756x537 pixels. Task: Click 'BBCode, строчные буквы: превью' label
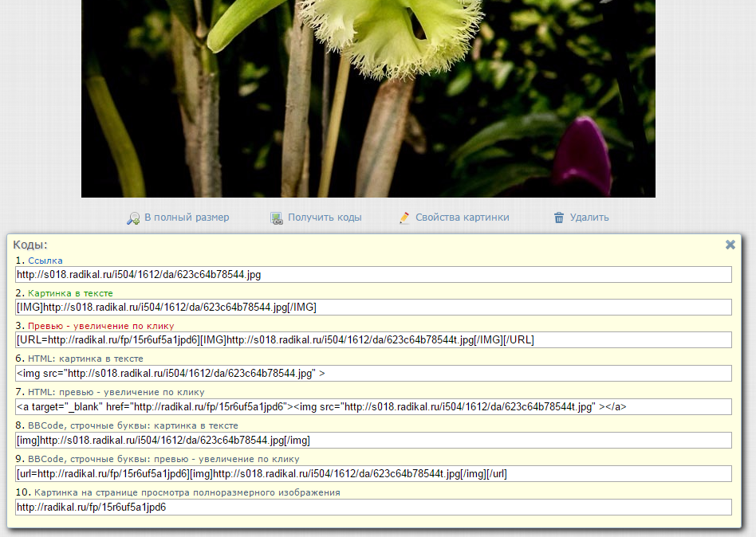click(163, 459)
